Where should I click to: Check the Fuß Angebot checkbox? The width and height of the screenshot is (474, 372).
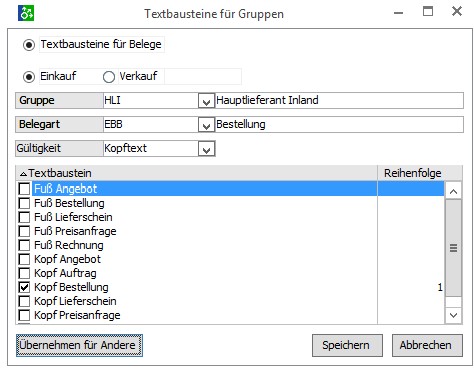tap(24, 189)
